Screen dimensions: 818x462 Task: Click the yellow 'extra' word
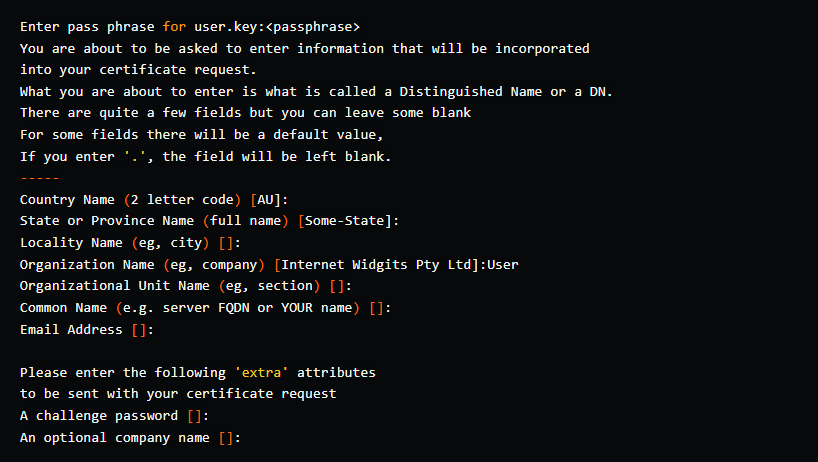(x=261, y=373)
